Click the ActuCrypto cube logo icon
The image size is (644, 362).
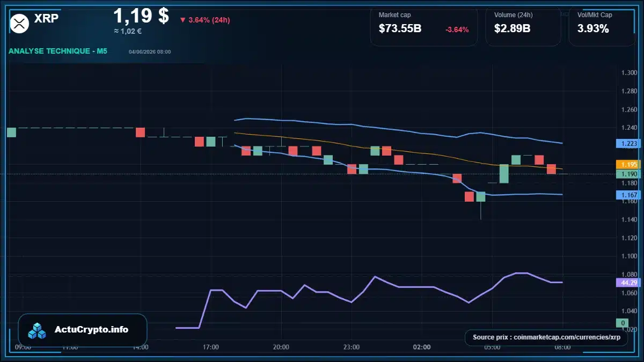(38, 330)
